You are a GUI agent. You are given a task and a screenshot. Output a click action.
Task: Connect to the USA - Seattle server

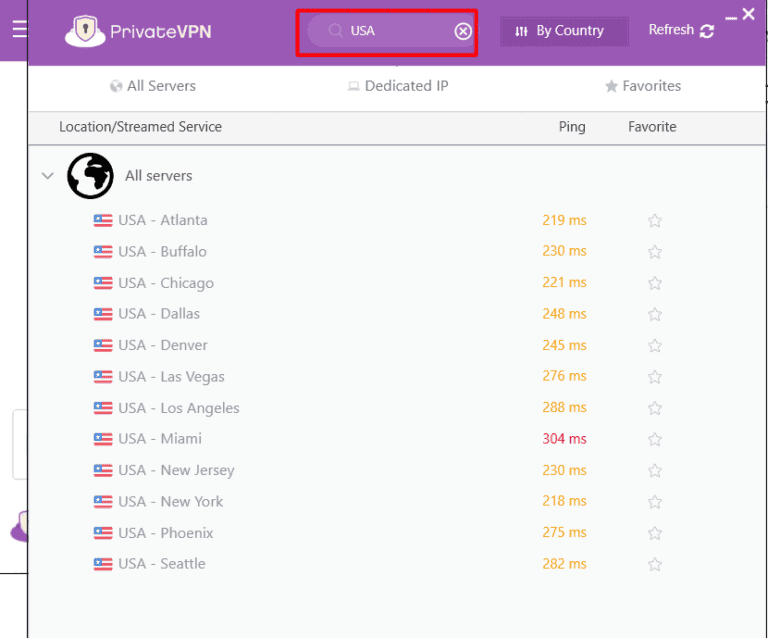pos(162,564)
